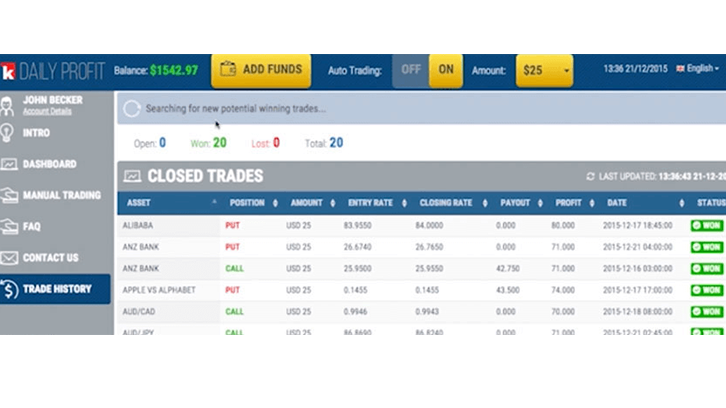The image size is (726, 408).
Task: Click the Intro lightbulb icon
Action: [x=7, y=133]
